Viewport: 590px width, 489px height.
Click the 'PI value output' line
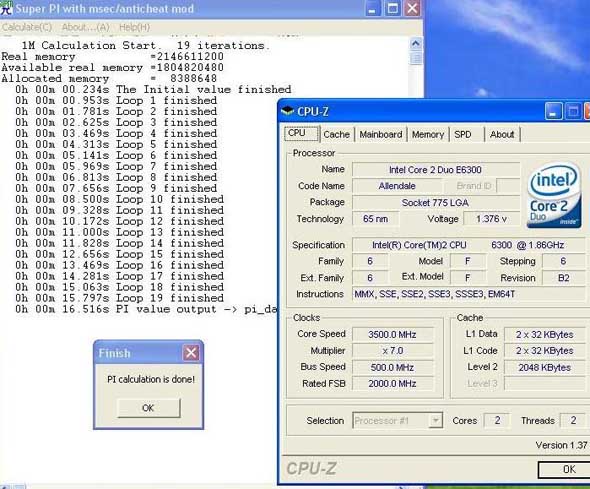coord(146,309)
